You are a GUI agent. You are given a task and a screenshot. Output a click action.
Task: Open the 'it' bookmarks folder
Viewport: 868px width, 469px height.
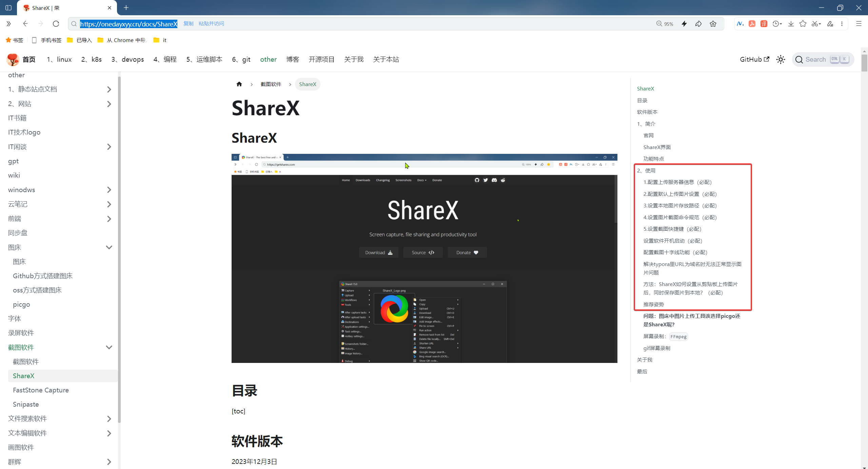160,40
